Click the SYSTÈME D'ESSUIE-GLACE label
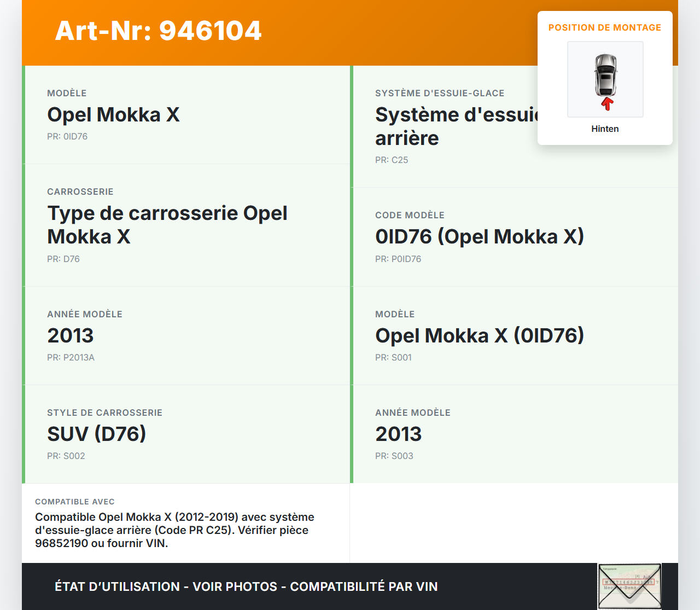700x610 pixels. (x=440, y=93)
